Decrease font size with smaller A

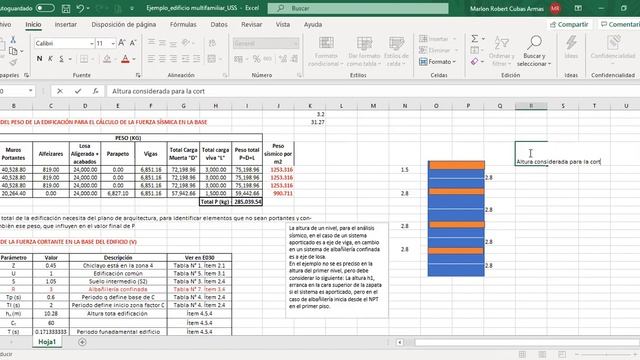tap(133, 43)
